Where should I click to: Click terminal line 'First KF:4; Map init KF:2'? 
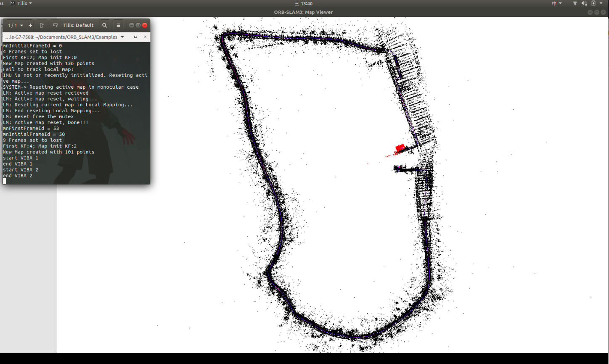coord(40,146)
